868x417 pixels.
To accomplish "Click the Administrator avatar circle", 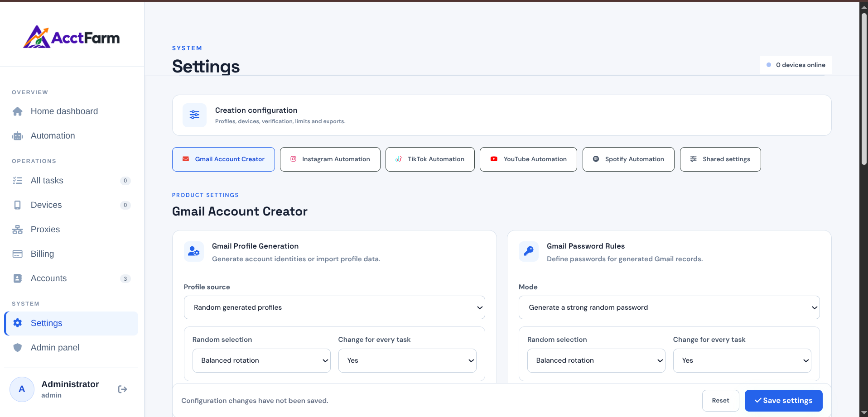I will pyautogui.click(x=22, y=389).
